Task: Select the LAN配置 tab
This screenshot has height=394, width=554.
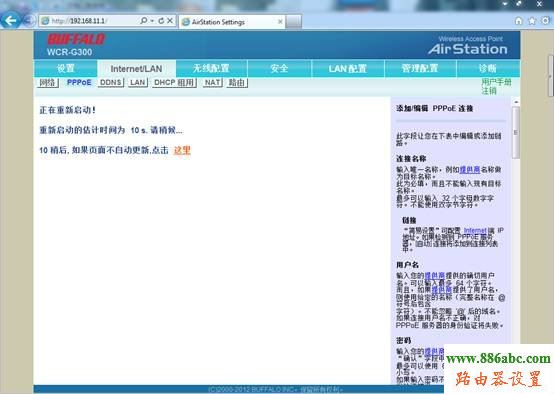Action: [348, 68]
